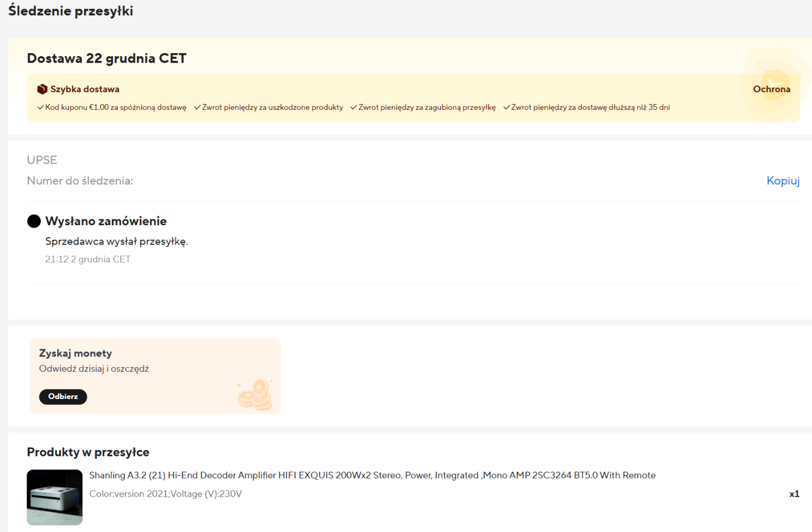This screenshot has width=812, height=532.
Task: Click checkmark before Zwrot za zagubioną przesyłkę
Action: (353, 107)
